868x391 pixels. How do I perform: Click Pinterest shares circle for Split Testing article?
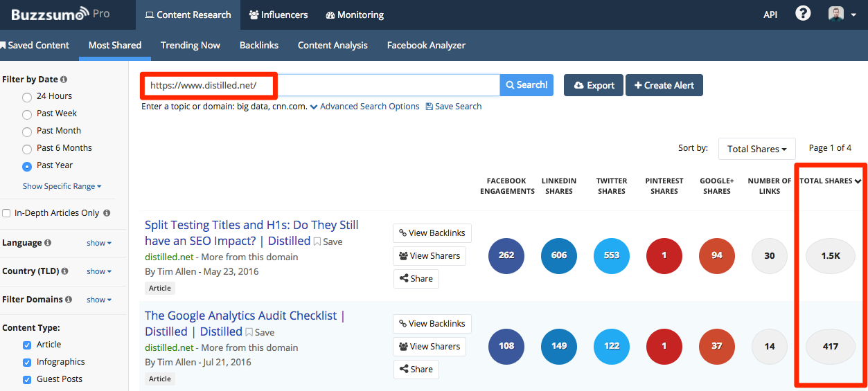tap(664, 255)
